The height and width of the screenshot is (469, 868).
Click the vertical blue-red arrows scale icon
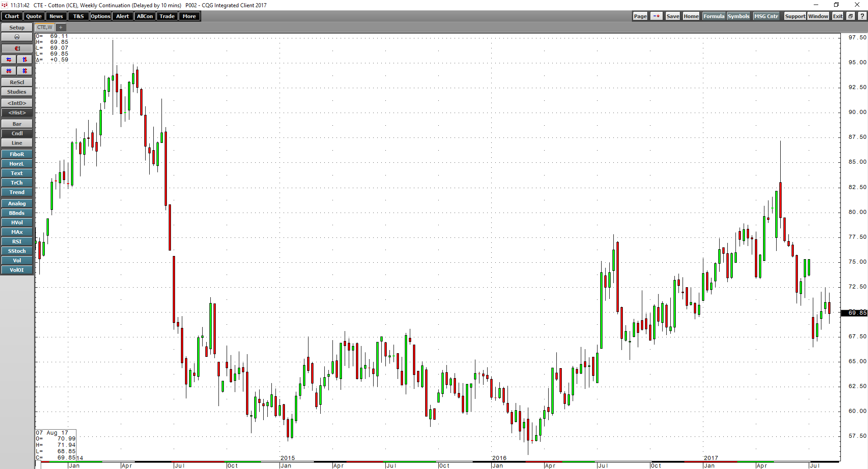24,59
